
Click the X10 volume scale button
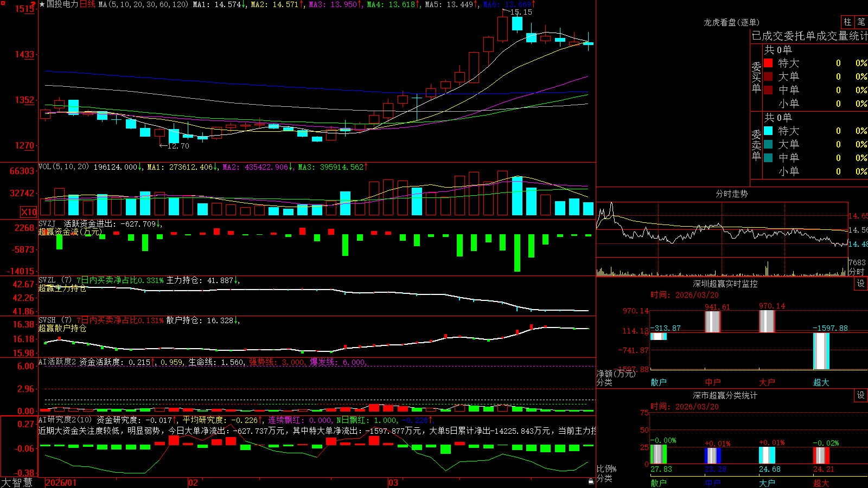(29, 212)
